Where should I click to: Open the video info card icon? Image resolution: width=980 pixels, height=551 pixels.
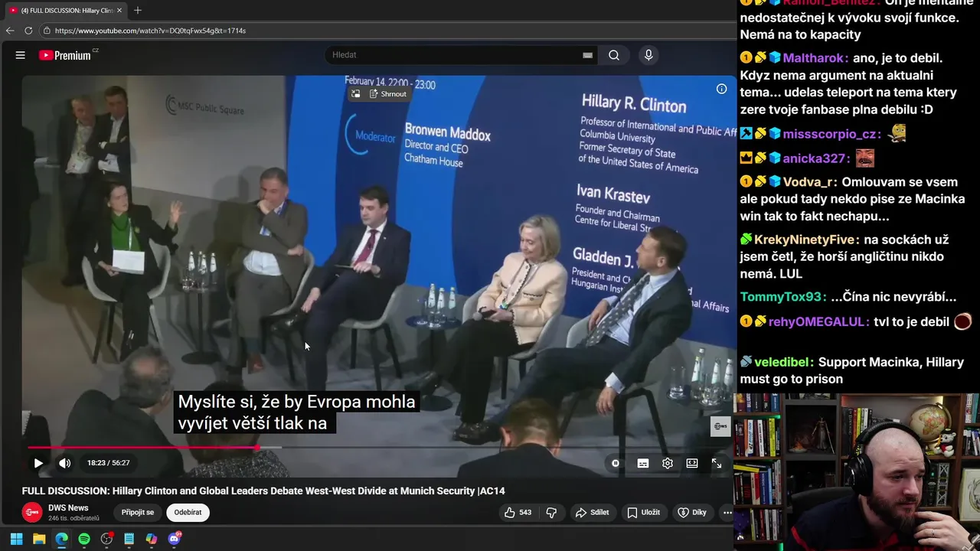pos(721,89)
